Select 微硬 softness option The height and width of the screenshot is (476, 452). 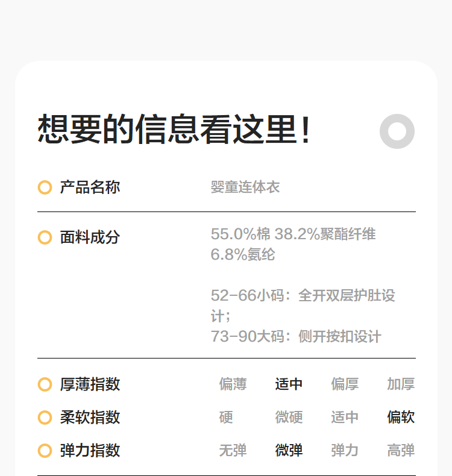pyautogui.click(x=289, y=418)
